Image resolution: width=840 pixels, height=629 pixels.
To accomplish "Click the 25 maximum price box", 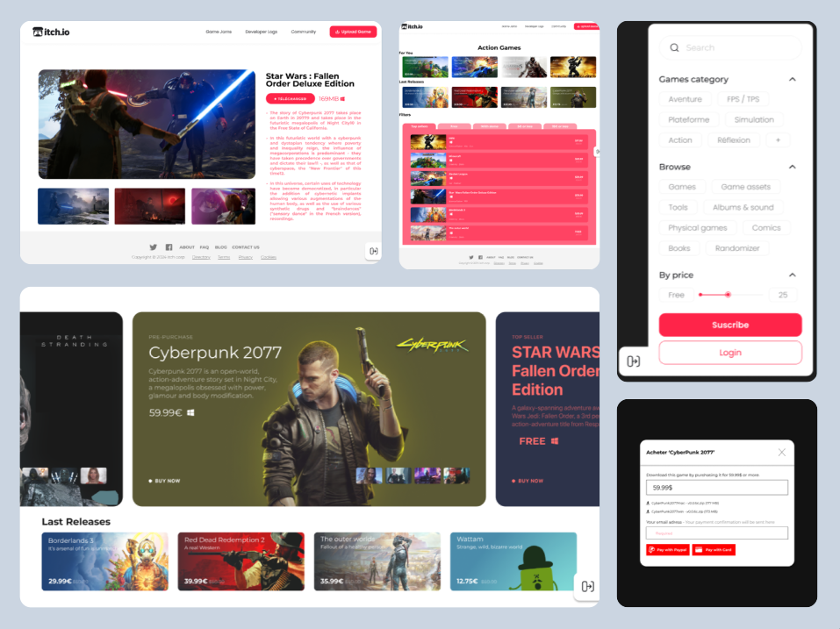I will [783, 295].
